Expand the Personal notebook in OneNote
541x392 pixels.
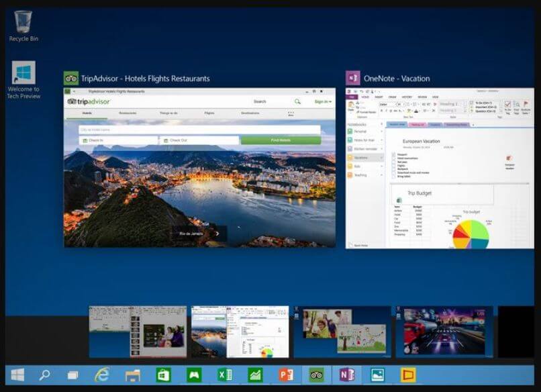382,132
